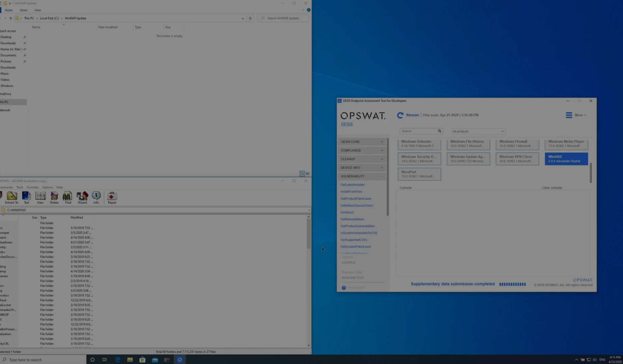623x364 pixels.
Task: Open Microsoft Store from the taskbar
Action: coord(142,360)
